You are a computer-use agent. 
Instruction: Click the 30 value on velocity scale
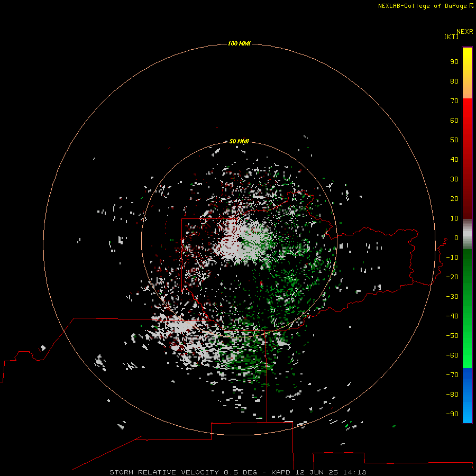[454, 179]
